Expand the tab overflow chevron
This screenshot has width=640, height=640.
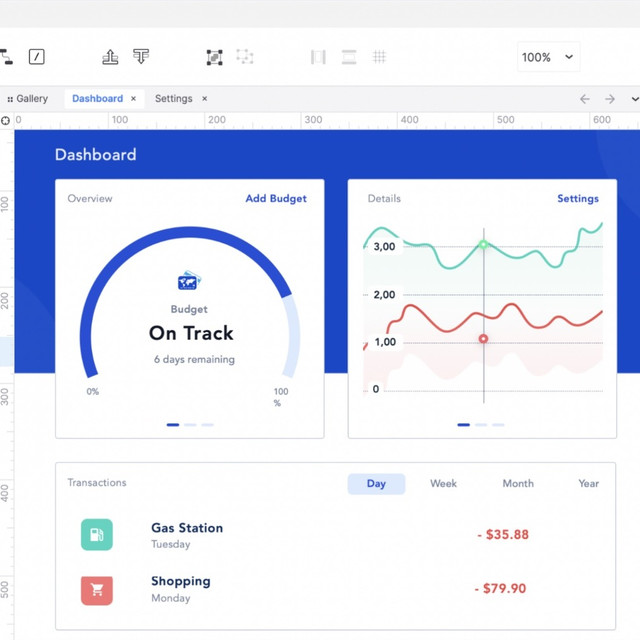coord(635,99)
